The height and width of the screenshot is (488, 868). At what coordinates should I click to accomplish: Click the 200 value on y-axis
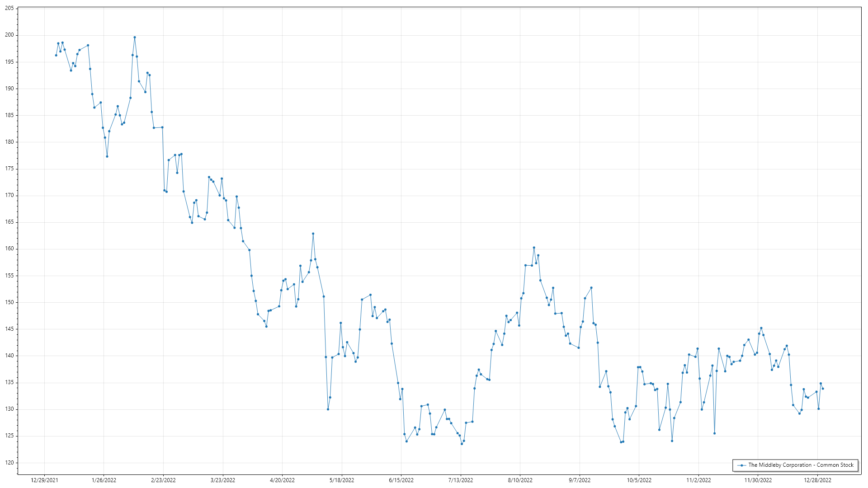point(9,35)
